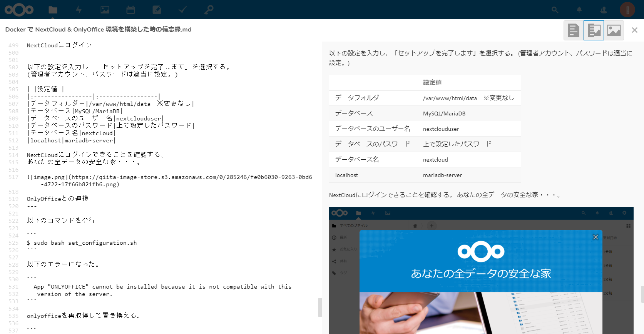Open the key-shaped app icon
Screen dimensions: 644x334
(x=209, y=10)
